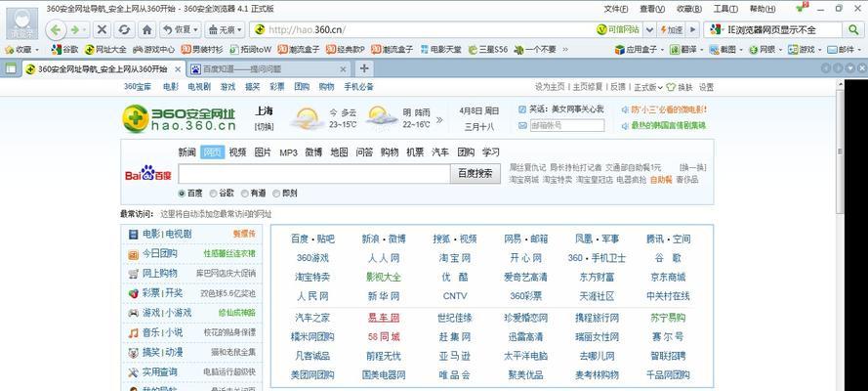Open 音乐 in the left sidebar
The height and width of the screenshot is (391, 868).
(x=150, y=332)
